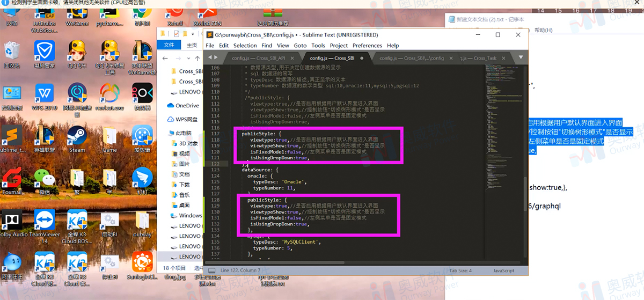This screenshot has width=644, height=300.
Task: Click code line 123 dataSource
Action: tap(259, 169)
